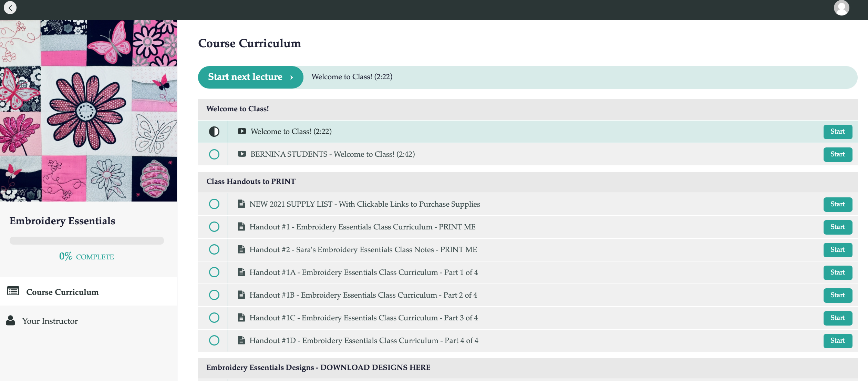Start the Welcome to Class! (2:22) lecture
This screenshot has height=381, width=868.
[838, 132]
